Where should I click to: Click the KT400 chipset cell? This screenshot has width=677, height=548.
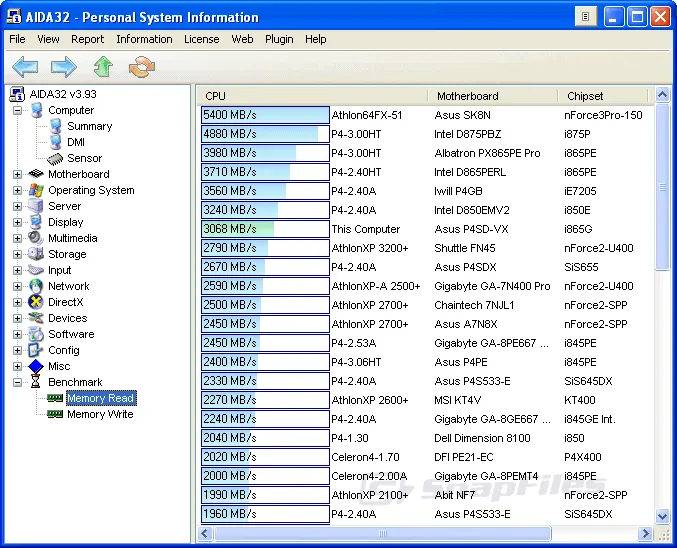579,400
